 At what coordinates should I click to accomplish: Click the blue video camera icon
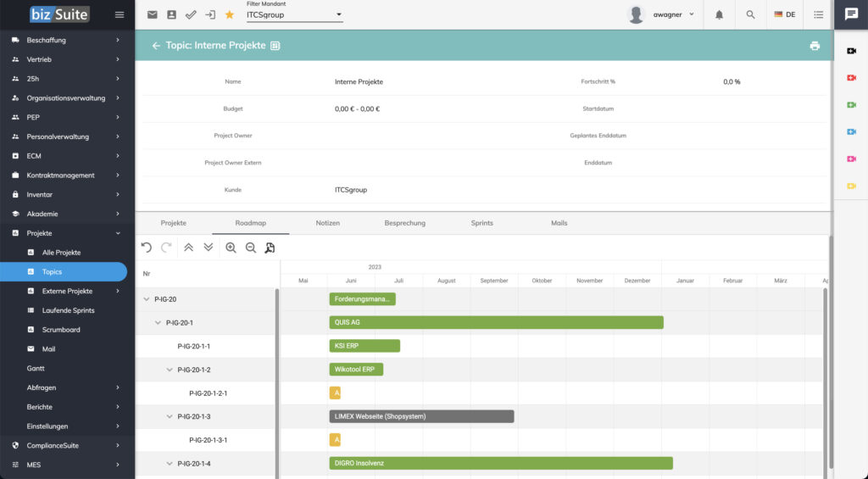point(851,131)
